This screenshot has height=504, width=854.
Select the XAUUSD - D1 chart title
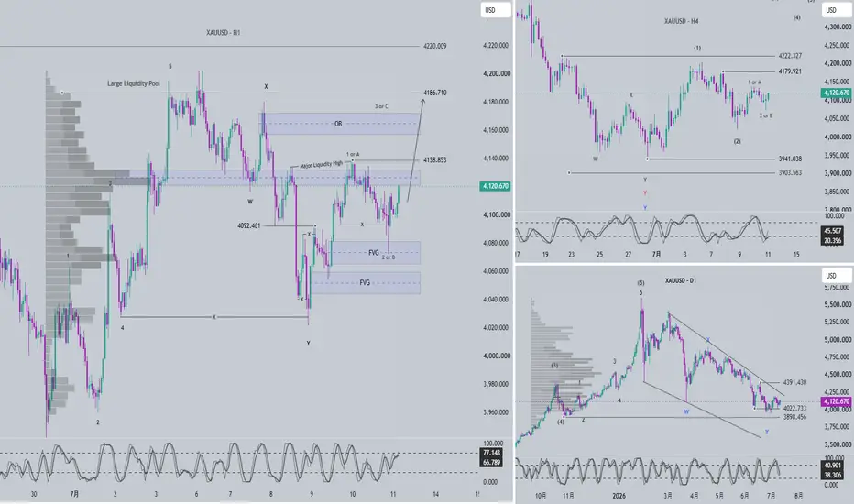pos(681,280)
